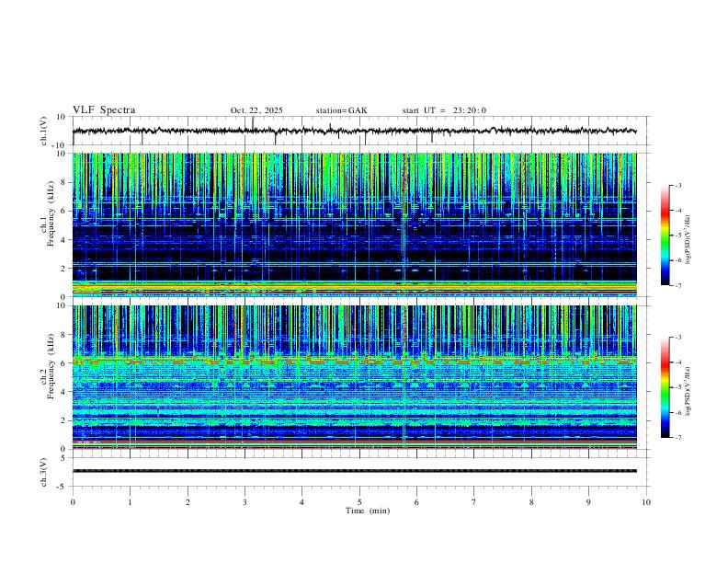Click the ch.1 spectrogram panel
Screen dimensions: 728x563
click(354, 224)
